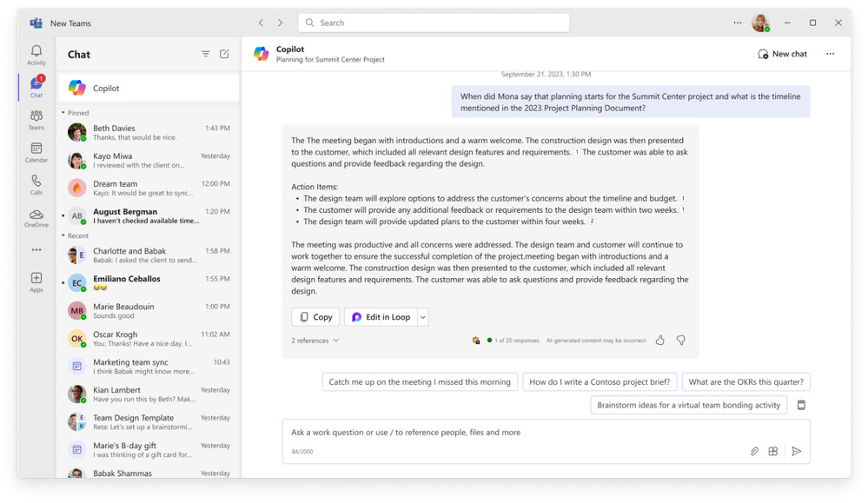Open Team Design Template chat
This screenshot has height=503, width=868.
149,422
